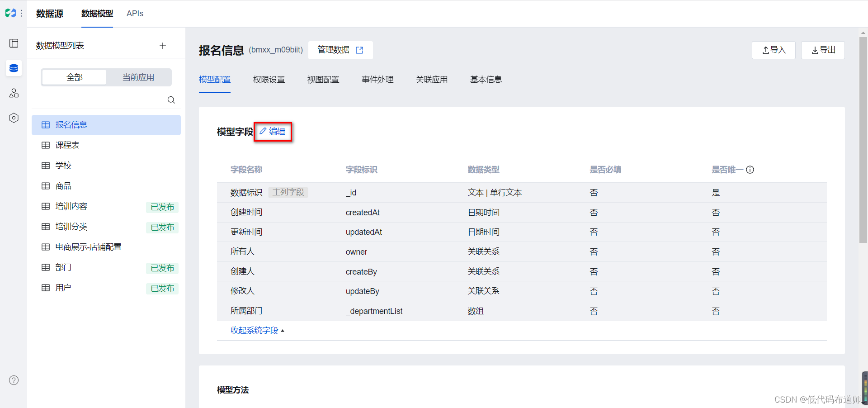This screenshot has height=408, width=868.
Task: Select 学校 in the model list
Action: tap(106, 166)
